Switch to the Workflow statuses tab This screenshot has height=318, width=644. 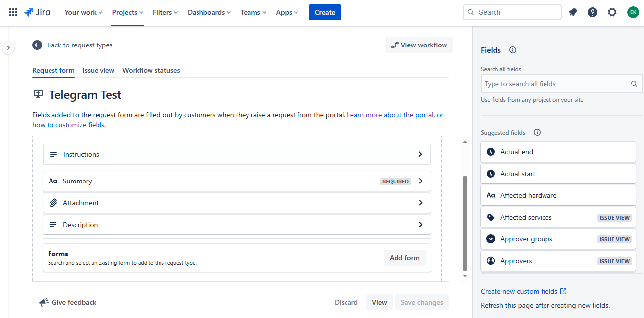(151, 70)
